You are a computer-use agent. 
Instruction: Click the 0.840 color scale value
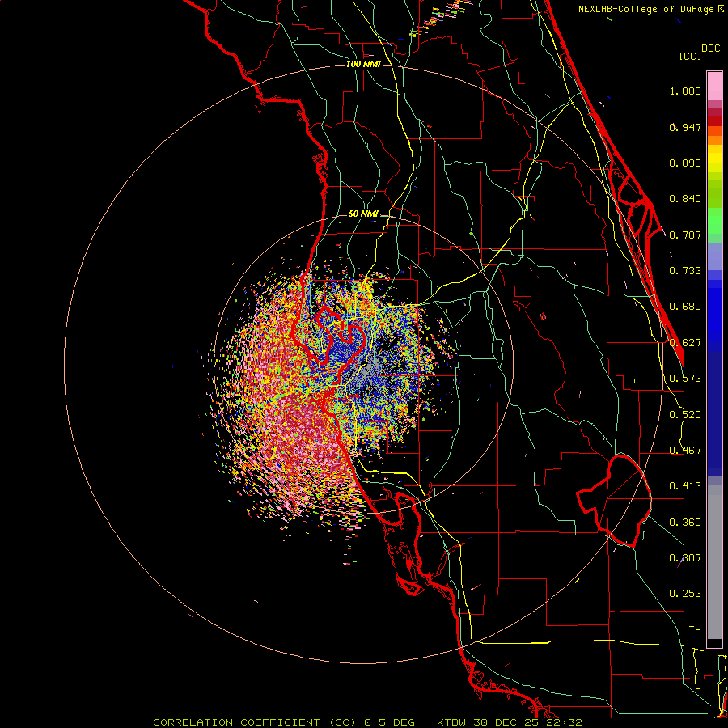tap(685, 199)
